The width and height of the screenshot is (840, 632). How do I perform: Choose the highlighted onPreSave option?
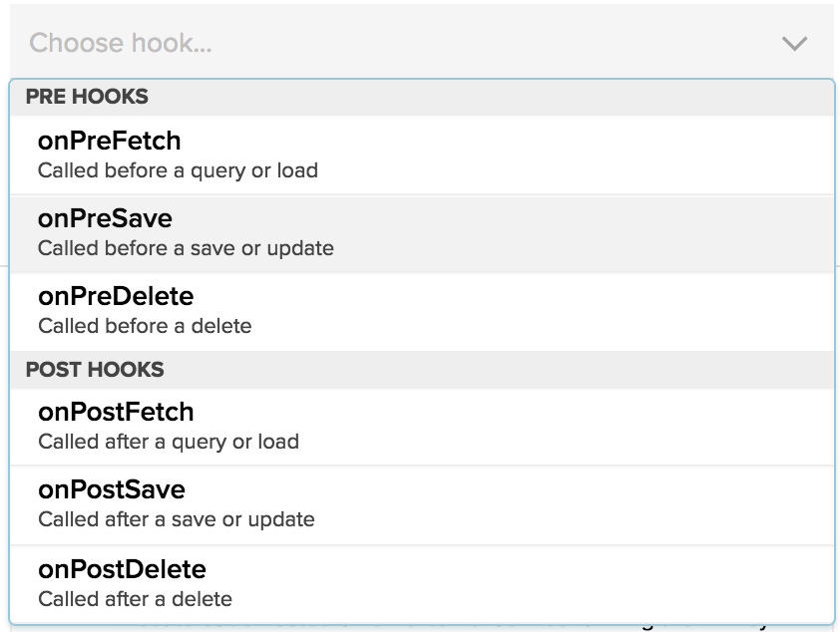point(105,218)
